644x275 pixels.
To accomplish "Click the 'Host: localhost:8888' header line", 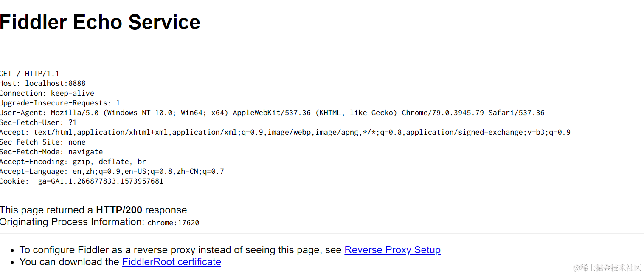I will click(x=42, y=83).
